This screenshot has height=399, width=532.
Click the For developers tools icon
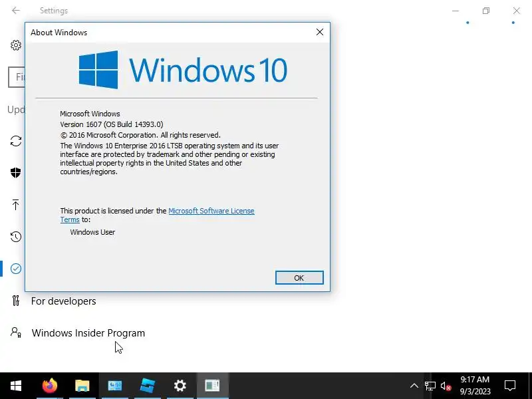click(x=15, y=301)
